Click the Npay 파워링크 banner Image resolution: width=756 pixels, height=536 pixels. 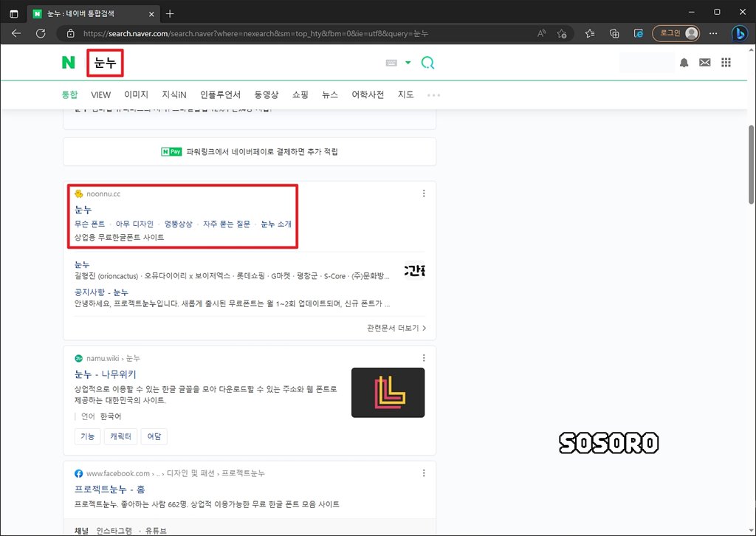[250, 152]
